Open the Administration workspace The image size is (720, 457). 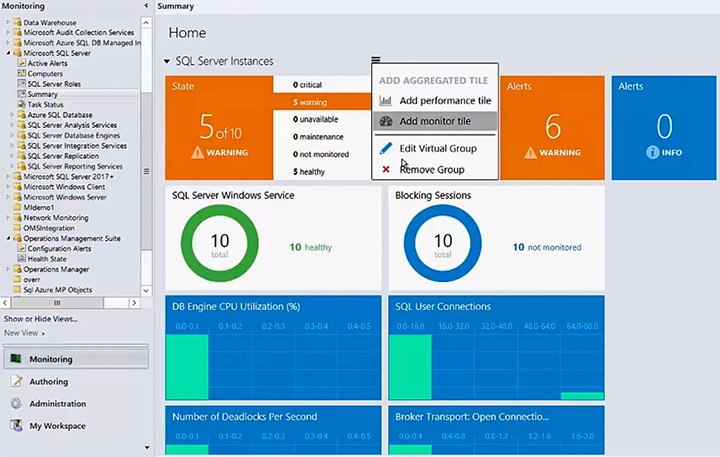click(76, 403)
